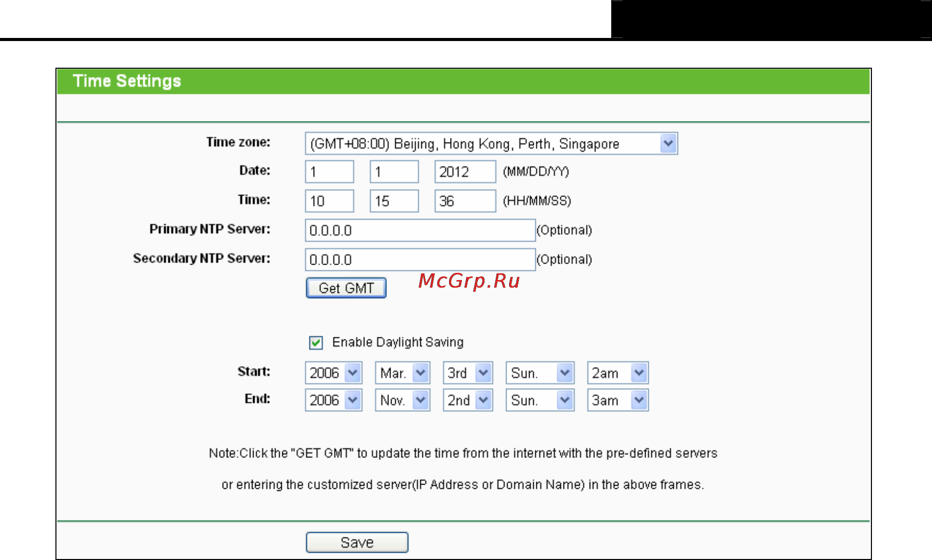
Task: Click the Time zone label
Action: click(238, 142)
